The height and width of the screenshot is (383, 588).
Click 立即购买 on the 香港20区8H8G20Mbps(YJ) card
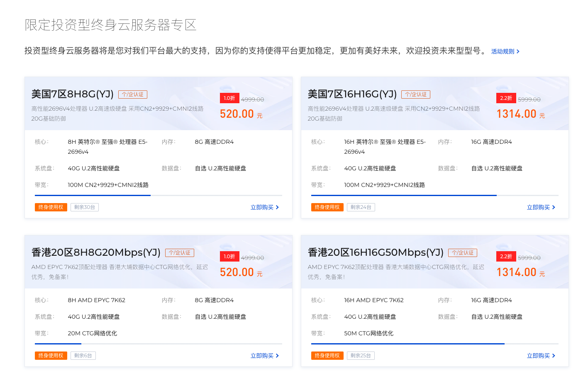click(265, 356)
